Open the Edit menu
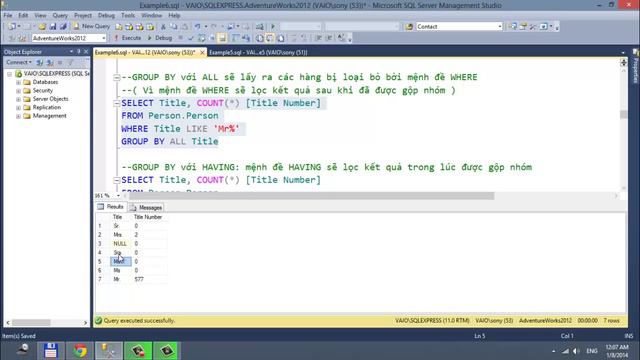Viewport: 640px width, 360px height. pyautogui.click(x=23, y=16)
